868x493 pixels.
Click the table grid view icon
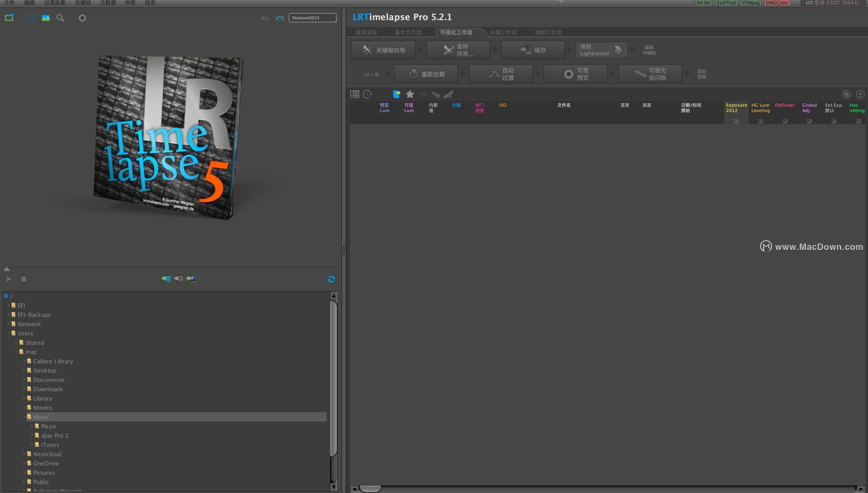point(355,94)
